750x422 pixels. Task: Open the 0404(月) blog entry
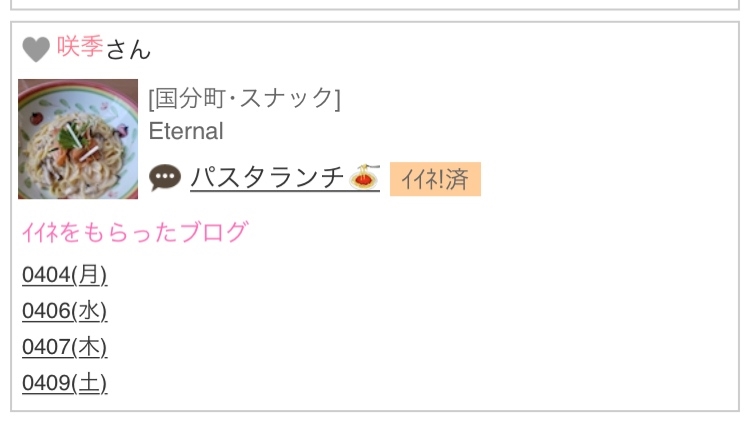tap(65, 275)
